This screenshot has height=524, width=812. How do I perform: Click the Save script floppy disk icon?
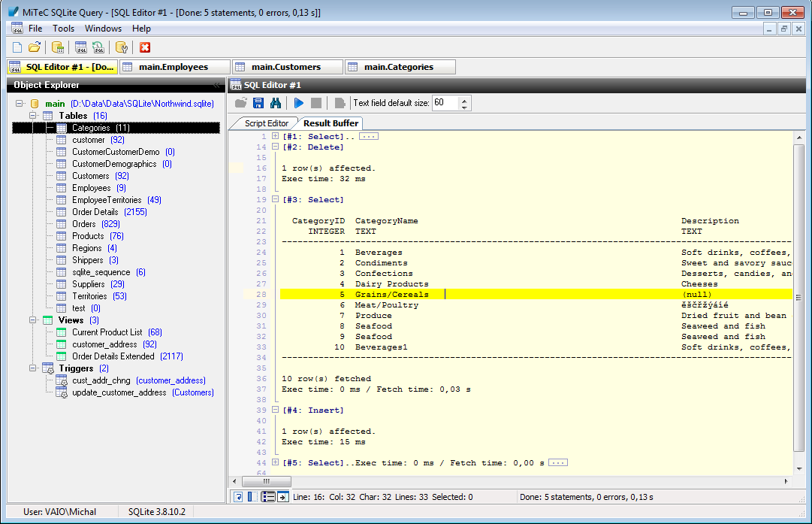click(x=258, y=103)
